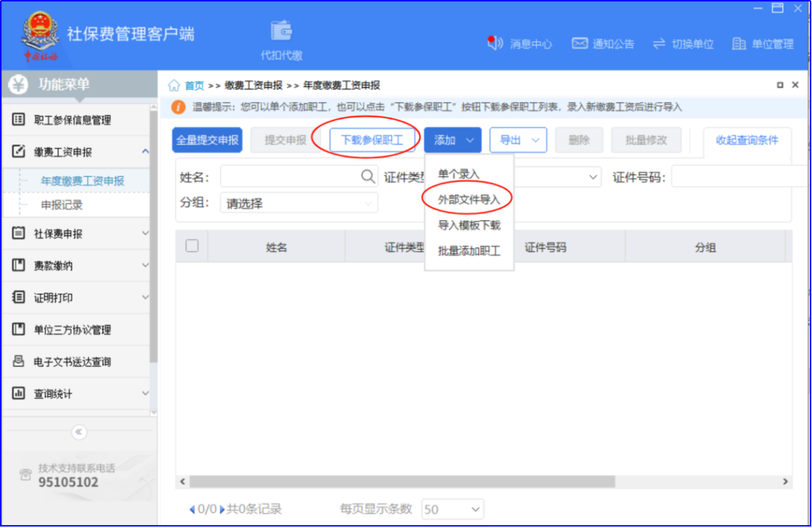Expand the 证明打印 menu section
The width and height of the screenshot is (812, 528).
(x=146, y=297)
